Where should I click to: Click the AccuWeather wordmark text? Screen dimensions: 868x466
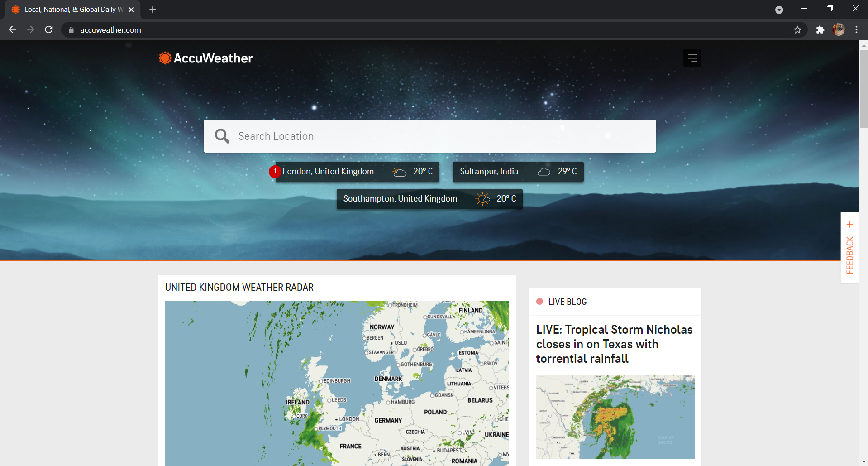213,58
